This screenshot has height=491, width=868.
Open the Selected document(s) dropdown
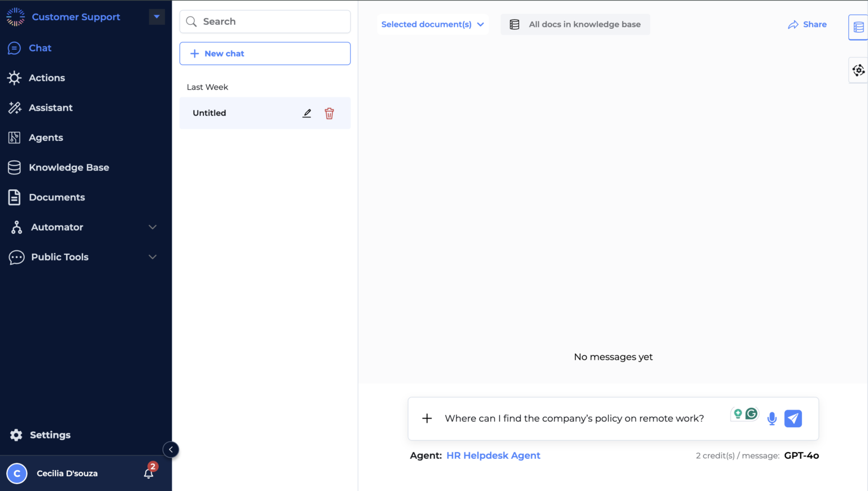(433, 24)
